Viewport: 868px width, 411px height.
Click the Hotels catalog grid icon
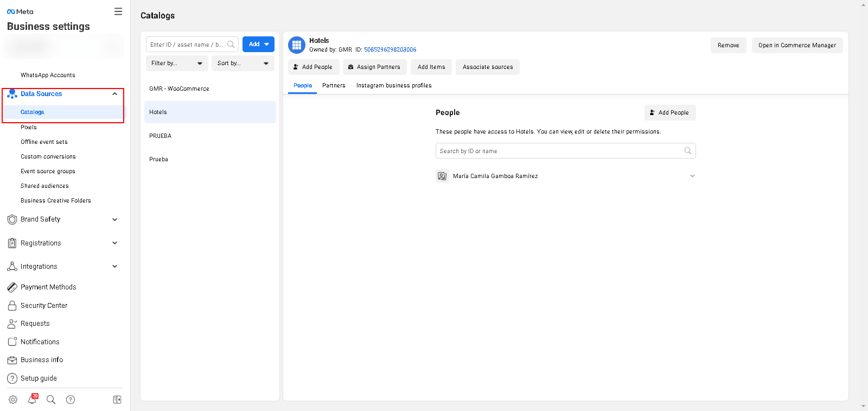297,45
